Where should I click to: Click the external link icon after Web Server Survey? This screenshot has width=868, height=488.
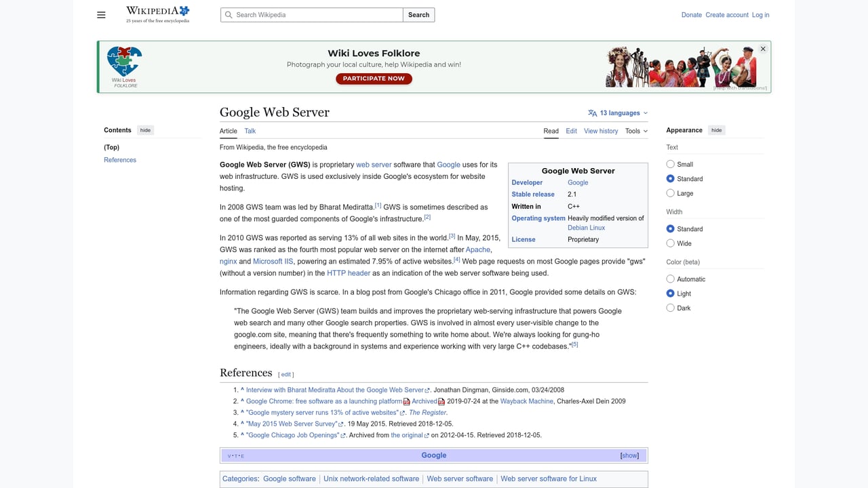pos(341,424)
